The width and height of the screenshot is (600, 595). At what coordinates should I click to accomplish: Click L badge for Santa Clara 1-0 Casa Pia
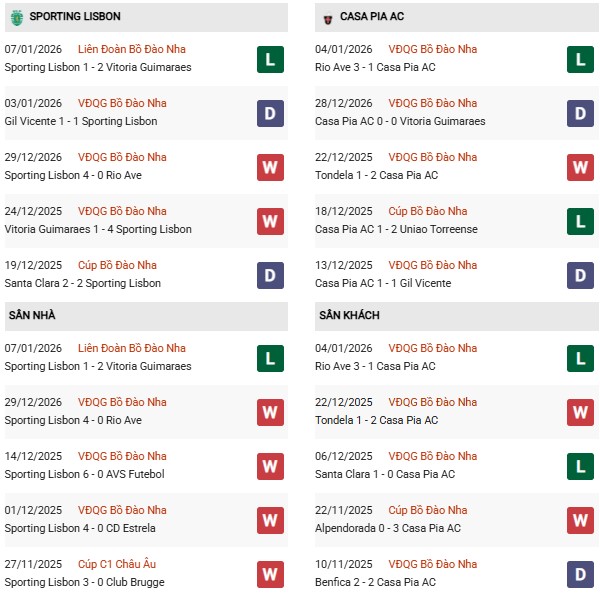point(580,466)
